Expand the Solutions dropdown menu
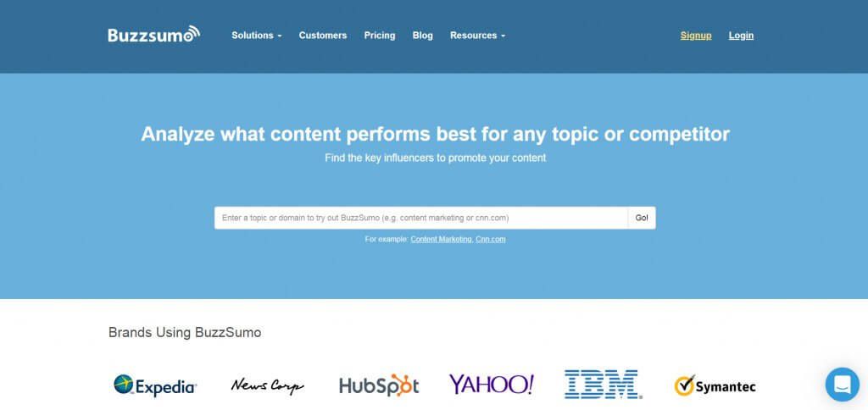Viewport: 868px width, 410px height. pos(256,36)
